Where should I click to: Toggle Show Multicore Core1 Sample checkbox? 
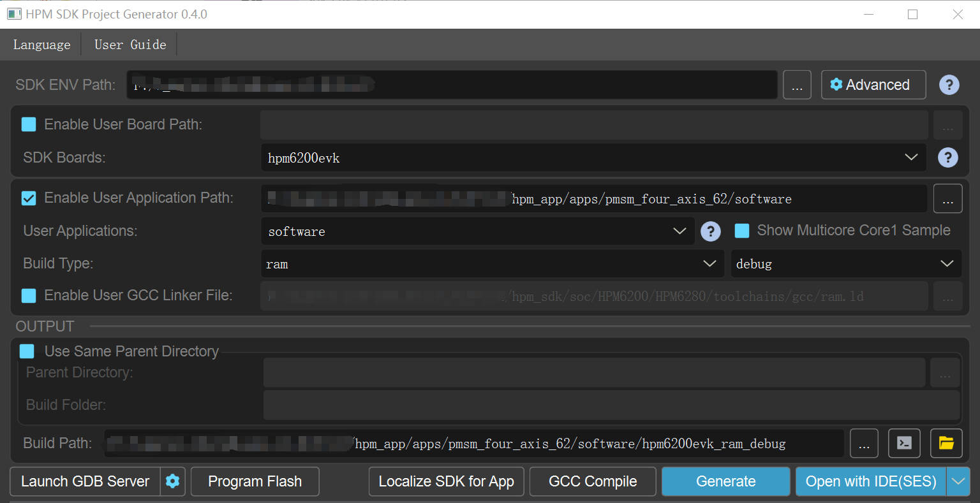tap(742, 231)
